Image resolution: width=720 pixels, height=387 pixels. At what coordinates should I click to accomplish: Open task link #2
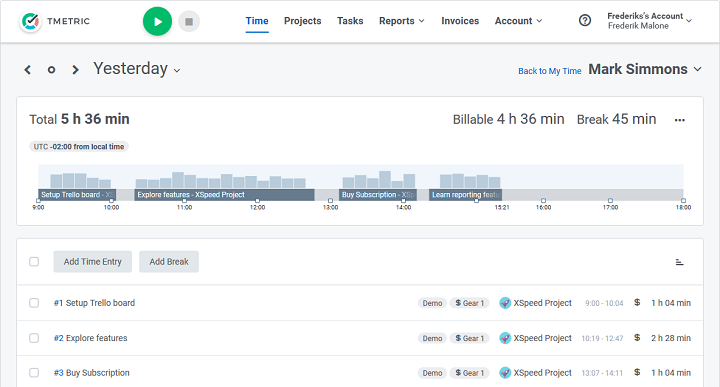tap(58, 338)
